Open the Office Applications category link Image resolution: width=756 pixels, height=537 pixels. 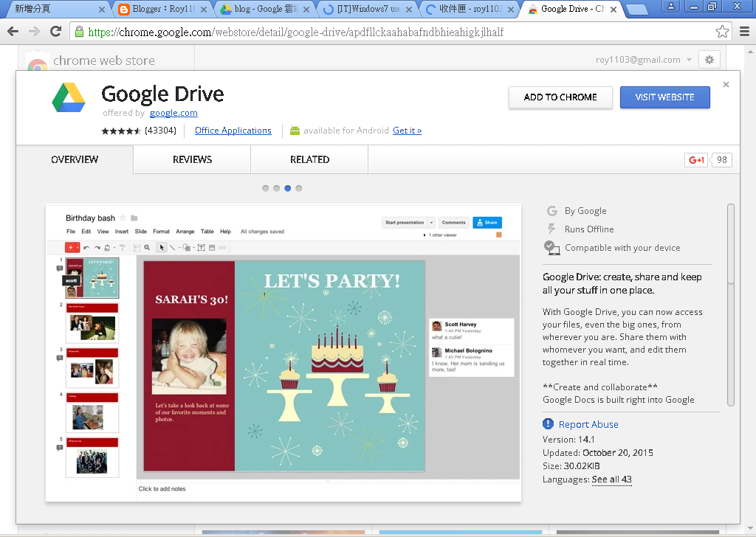(233, 131)
